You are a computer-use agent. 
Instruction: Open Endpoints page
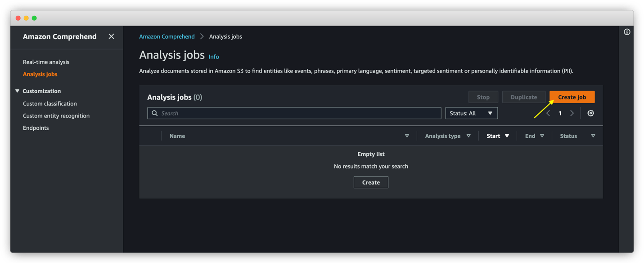(36, 128)
